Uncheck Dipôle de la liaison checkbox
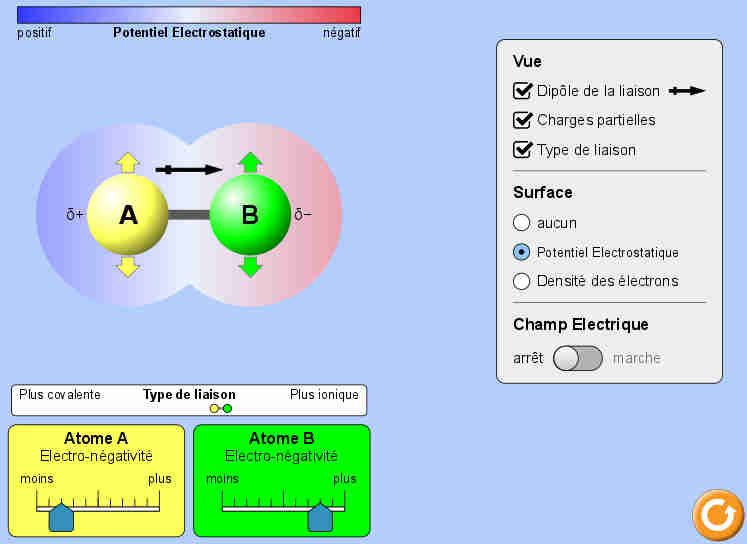Image resolution: width=747 pixels, height=544 pixels. click(522, 91)
